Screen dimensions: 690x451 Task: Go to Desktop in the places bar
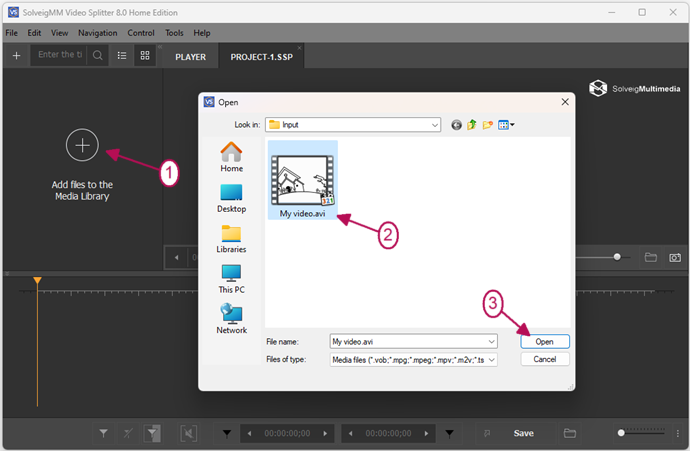231,198
